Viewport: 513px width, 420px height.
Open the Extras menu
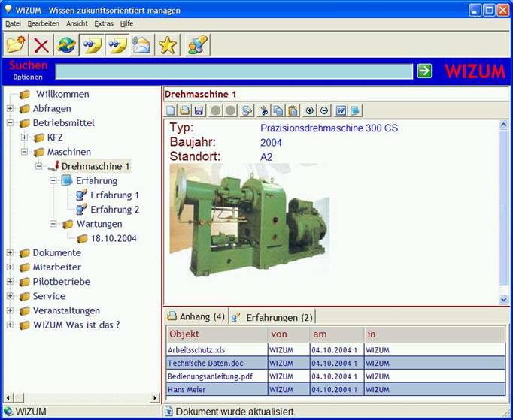tap(104, 23)
